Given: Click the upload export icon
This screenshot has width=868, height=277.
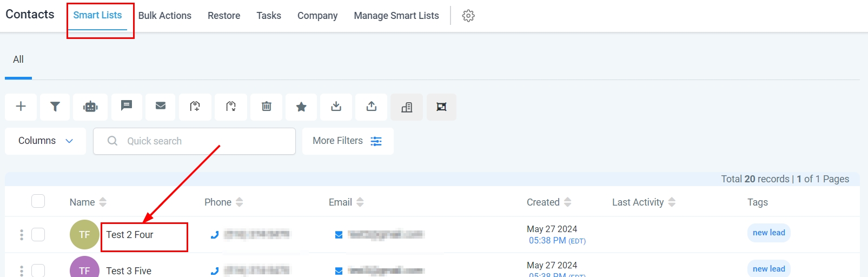Looking at the screenshot, I should coord(372,107).
